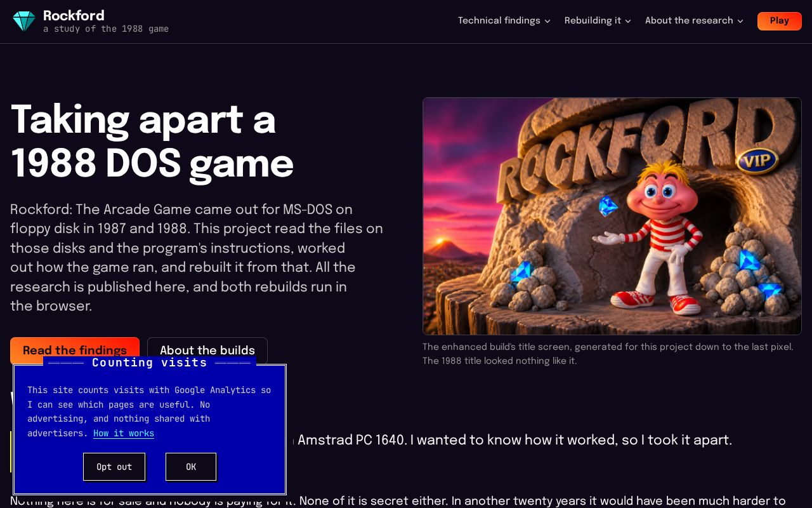Click the image caption about the enhanced build
The image size is (812, 508).
608,354
